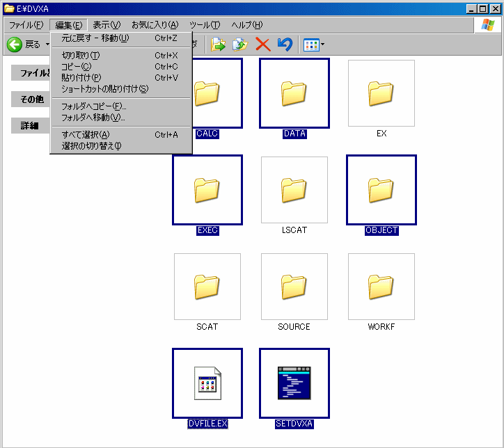504x448 pixels.
Task: Open the WORKF folder thumbnail
Action: pyautogui.click(x=381, y=287)
